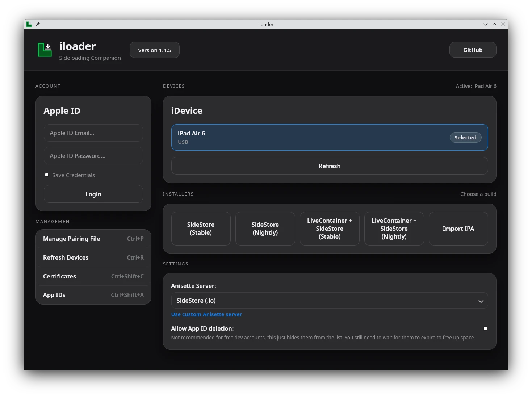Viewport: 532px width, 398px height.
Task: Follow the Use custom Anisette server link
Action: pos(206,314)
